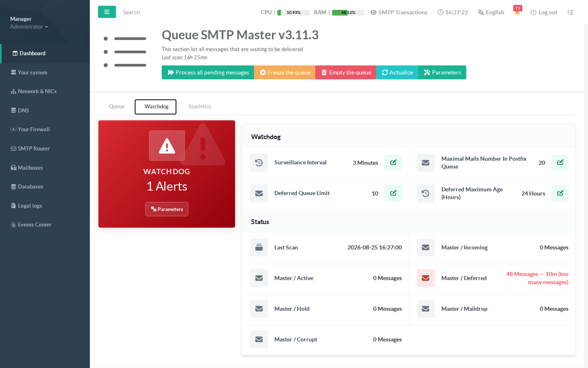Click the Master / Hold envelope icon

pyautogui.click(x=259, y=309)
